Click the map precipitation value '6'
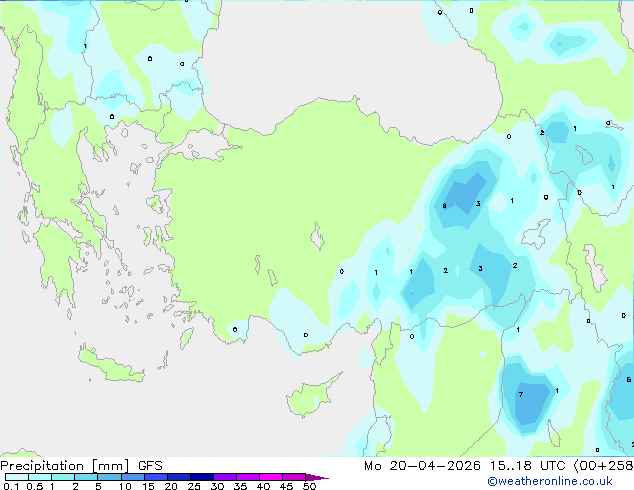 pos(629,379)
